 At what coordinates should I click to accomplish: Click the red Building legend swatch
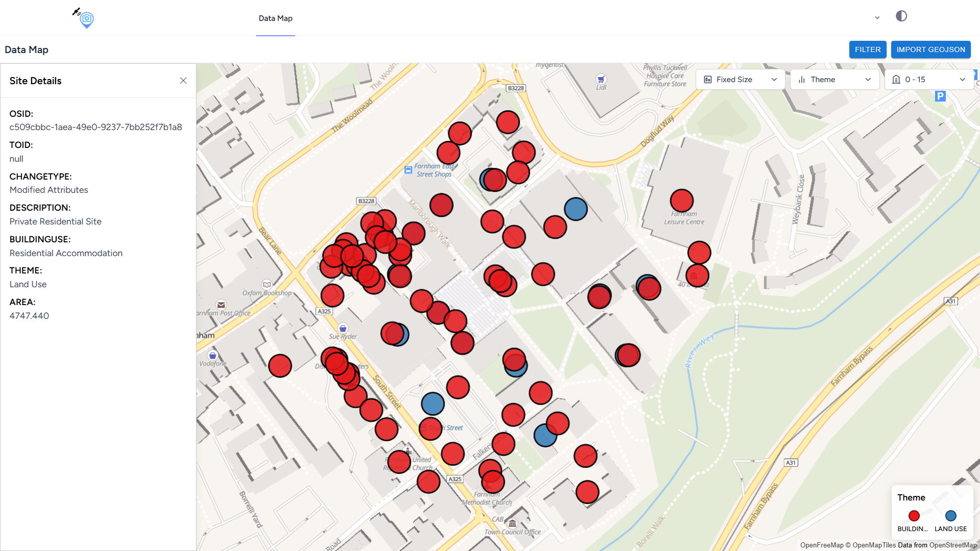click(x=914, y=516)
